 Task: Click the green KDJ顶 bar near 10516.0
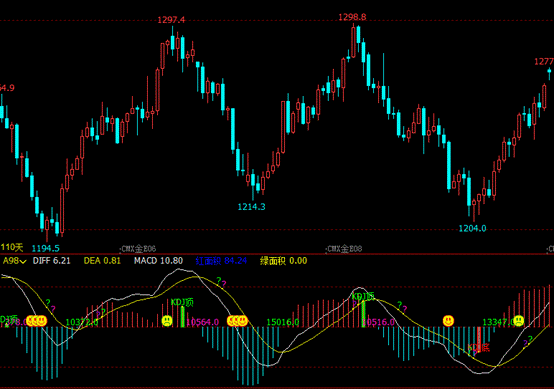(363, 314)
